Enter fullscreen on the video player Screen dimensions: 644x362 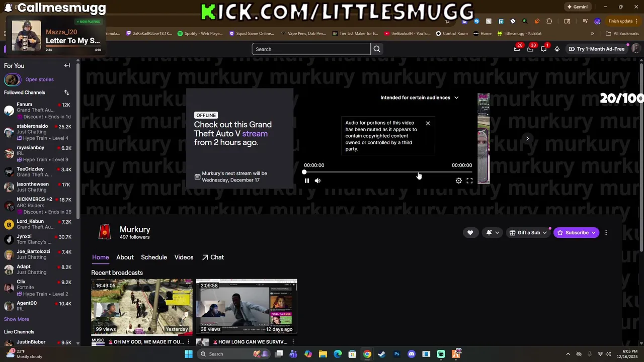click(469, 180)
